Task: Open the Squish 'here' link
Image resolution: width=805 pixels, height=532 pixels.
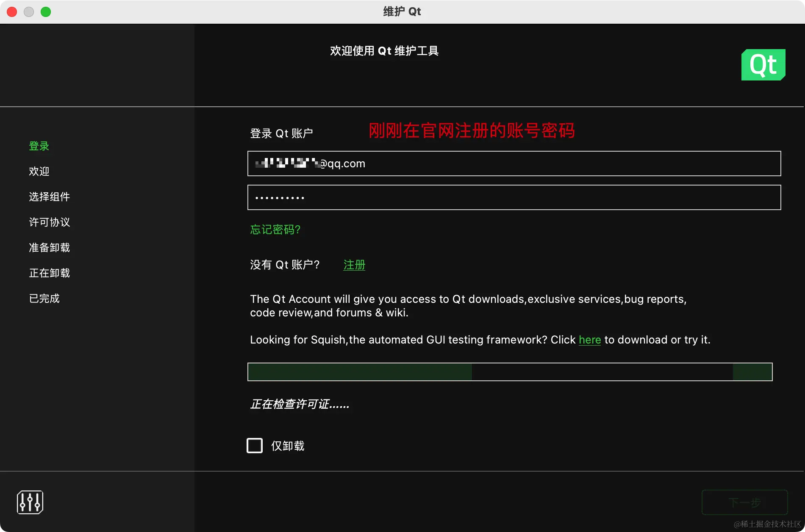Action: (x=590, y=340)
